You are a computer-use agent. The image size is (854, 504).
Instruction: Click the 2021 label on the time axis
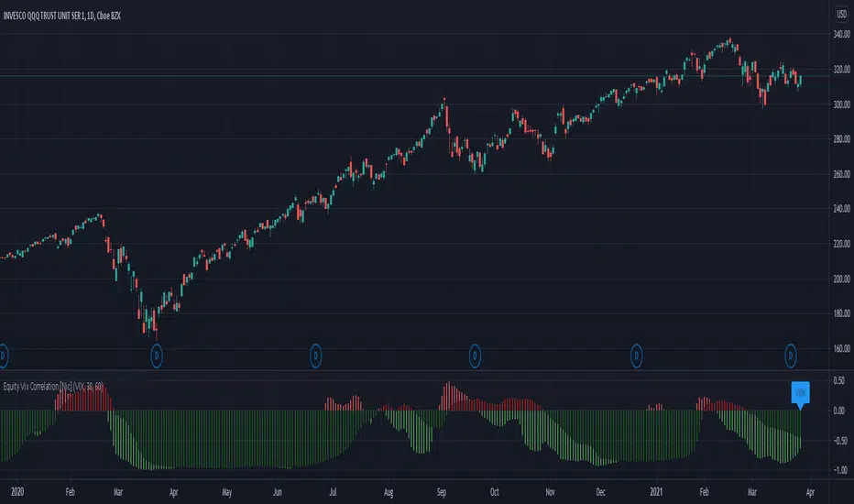pyautogui.click(x=656, y=492)
